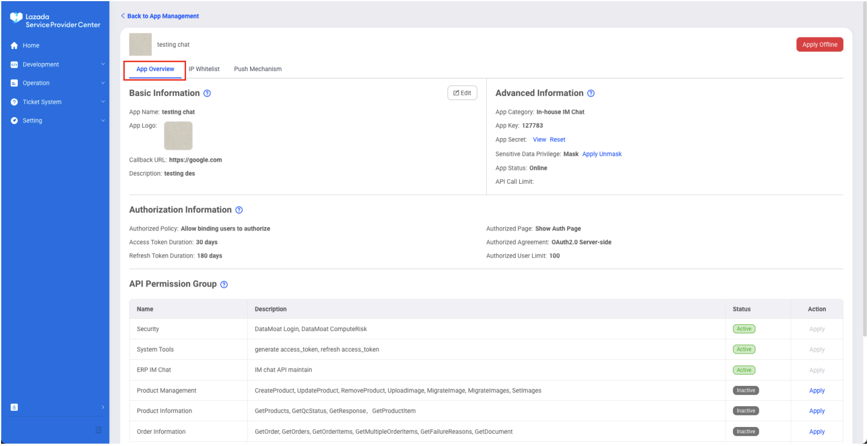Expand the Ticket System menu chevron
The height and width of the screenshot is (446, 868).
[103, 102]
